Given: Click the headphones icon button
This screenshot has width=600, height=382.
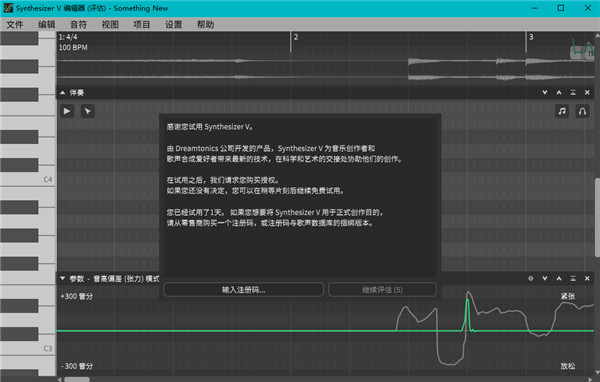Looking at the screenshot, I should pyautogui.click(x=582, y=111).
